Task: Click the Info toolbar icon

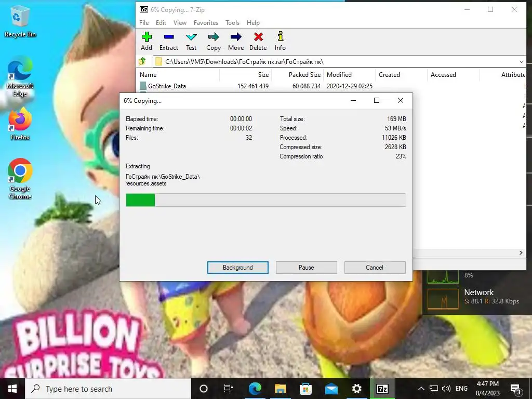Action: 280,42
